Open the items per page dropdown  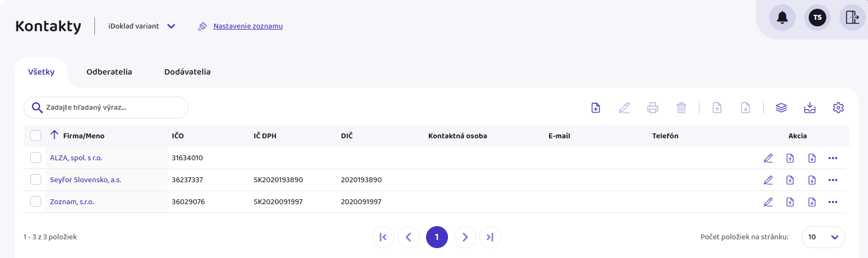coord(823,237)
